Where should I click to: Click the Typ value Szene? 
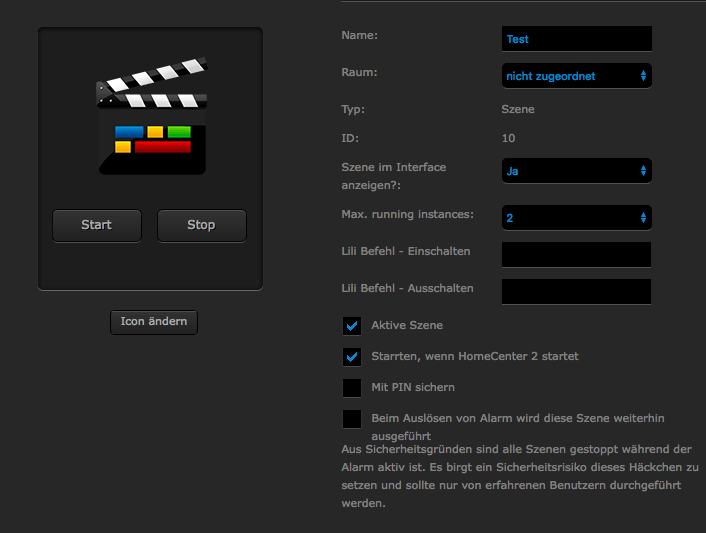coord(518,109)
